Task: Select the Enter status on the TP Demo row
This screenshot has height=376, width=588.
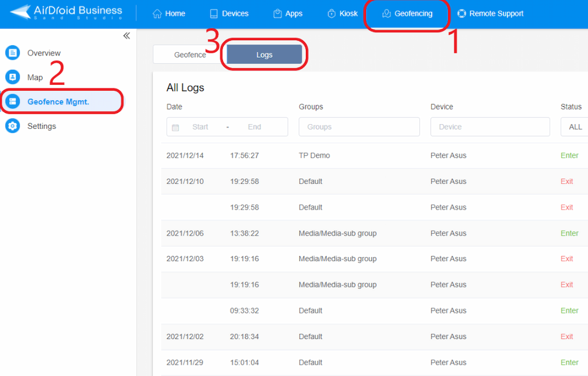Action: point(569,155)
